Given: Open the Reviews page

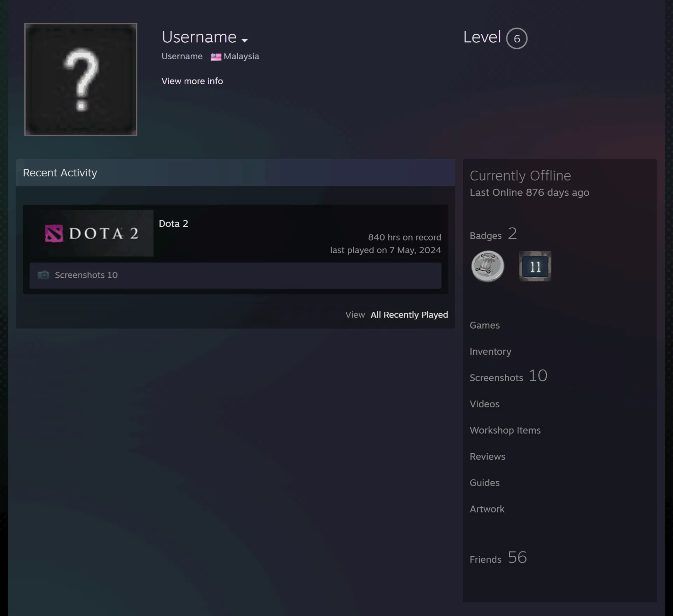Looking at the screenshot, I should (487, 457).
